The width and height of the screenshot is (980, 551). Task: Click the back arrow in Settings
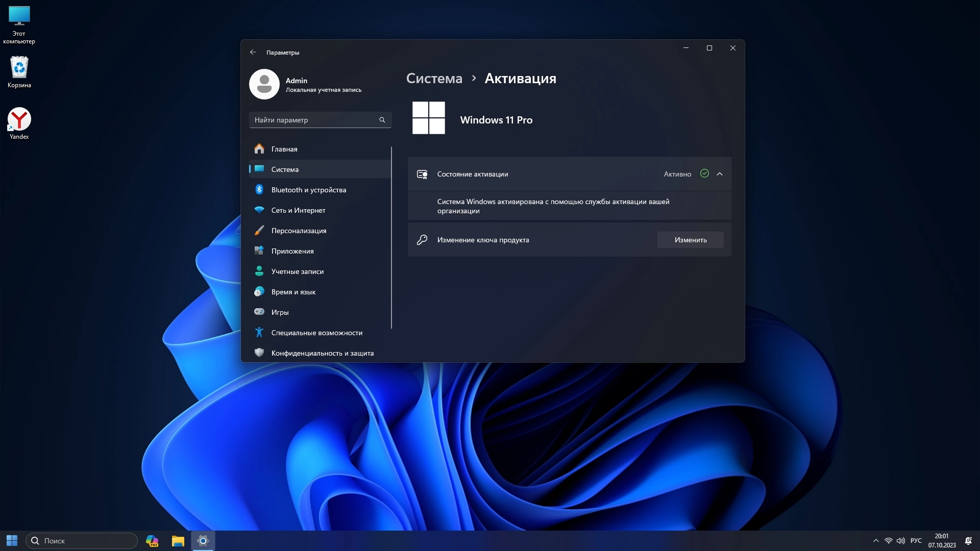click(253, 52)
